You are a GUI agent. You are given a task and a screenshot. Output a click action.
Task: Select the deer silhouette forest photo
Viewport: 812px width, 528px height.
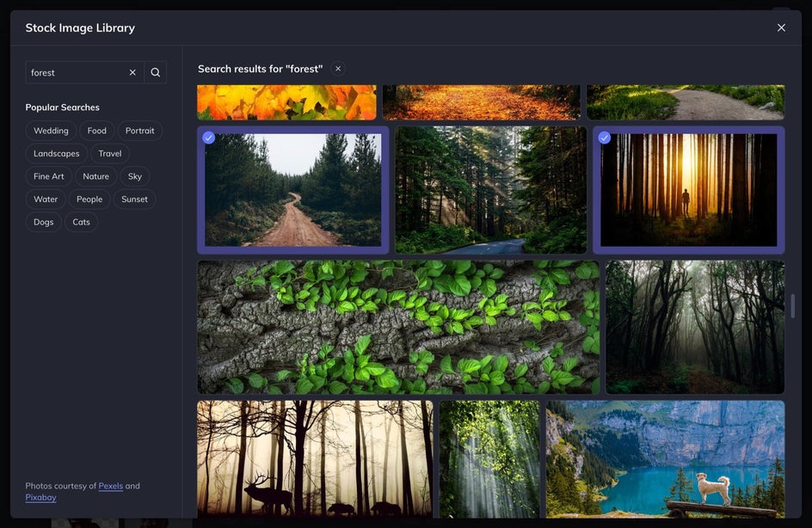(x=315, y=458)
